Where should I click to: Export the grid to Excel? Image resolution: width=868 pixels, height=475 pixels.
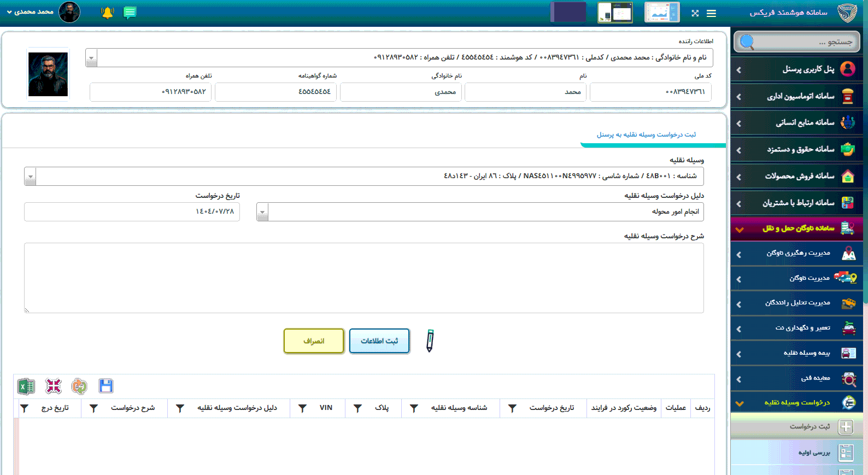coord(26,386)
